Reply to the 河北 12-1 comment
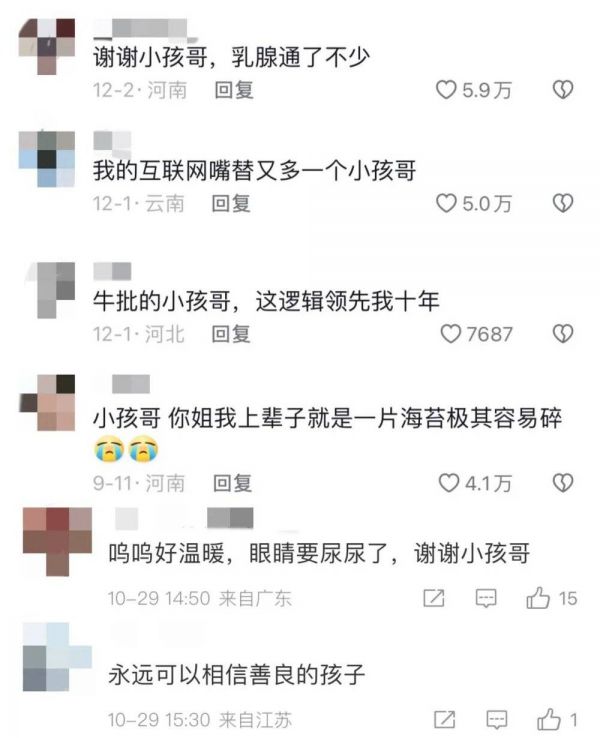 tap(231, 334)
